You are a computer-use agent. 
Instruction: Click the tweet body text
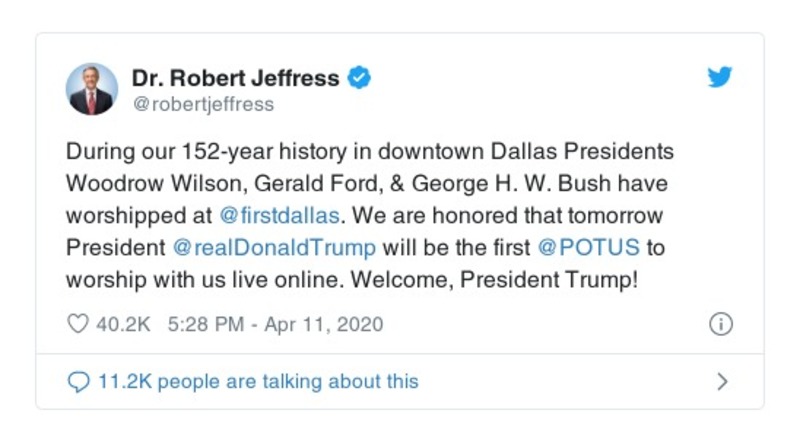[x=370, y=183]
